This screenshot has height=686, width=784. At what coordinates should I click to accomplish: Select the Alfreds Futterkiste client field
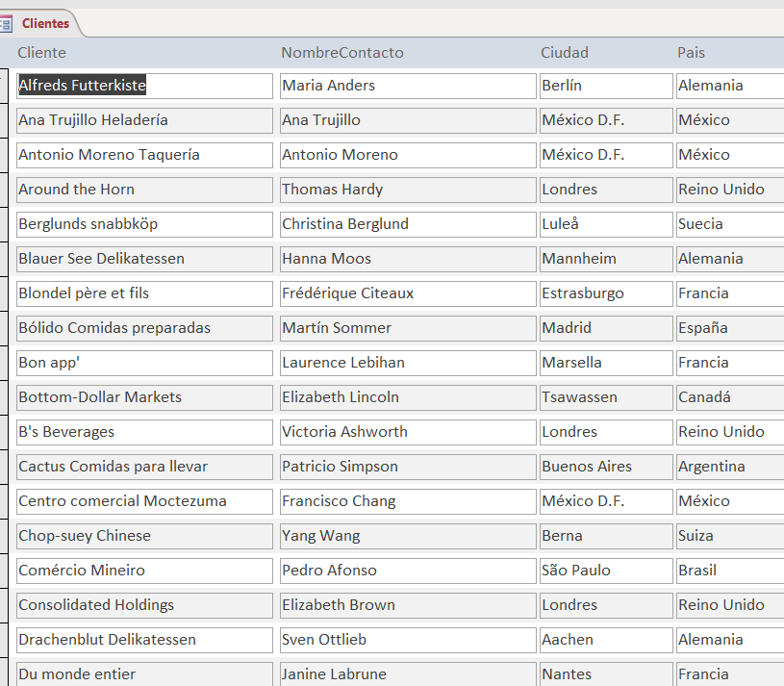click(x=144, y=86)
